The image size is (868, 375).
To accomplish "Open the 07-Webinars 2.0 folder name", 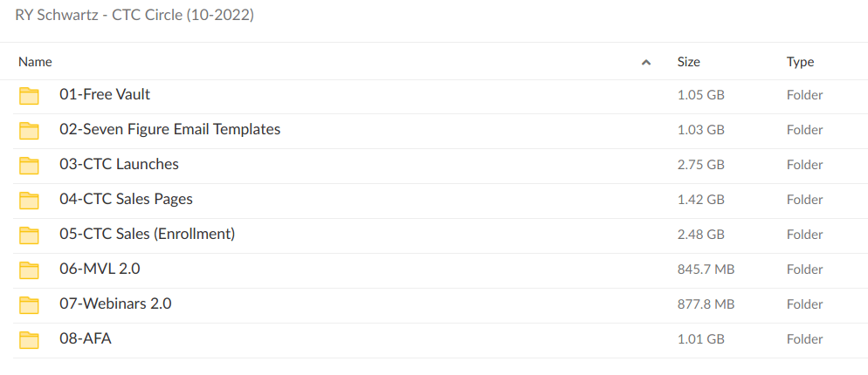I will coord(115,303).
